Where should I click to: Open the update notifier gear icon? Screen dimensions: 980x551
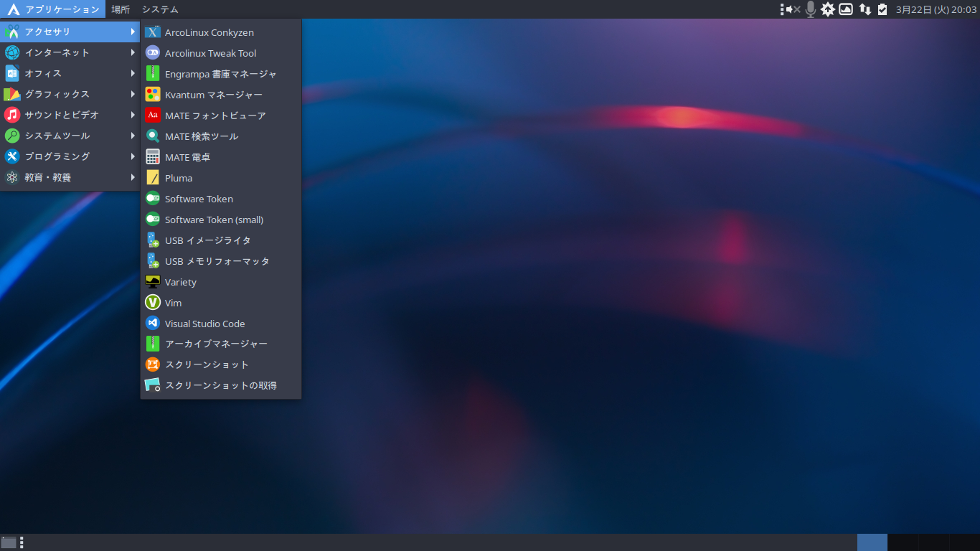828,9
